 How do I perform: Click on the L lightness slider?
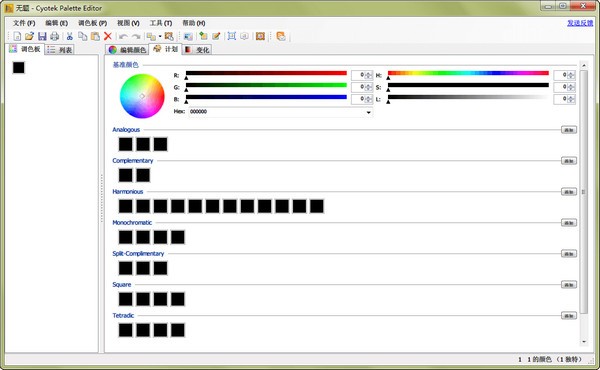pos(468,97)
